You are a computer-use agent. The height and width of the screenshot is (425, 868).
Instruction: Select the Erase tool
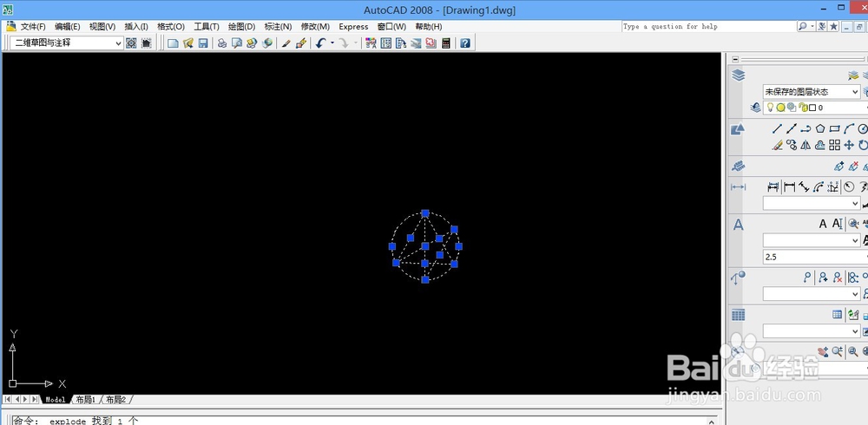(x=777, y=145)
